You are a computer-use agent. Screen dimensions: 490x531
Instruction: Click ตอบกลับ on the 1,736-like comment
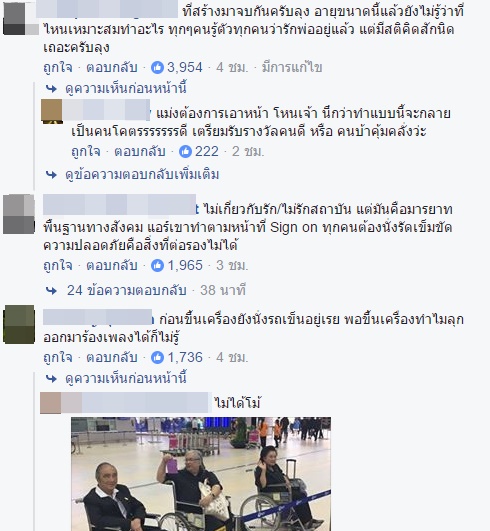pyautogui.click(x=112, y=357)
